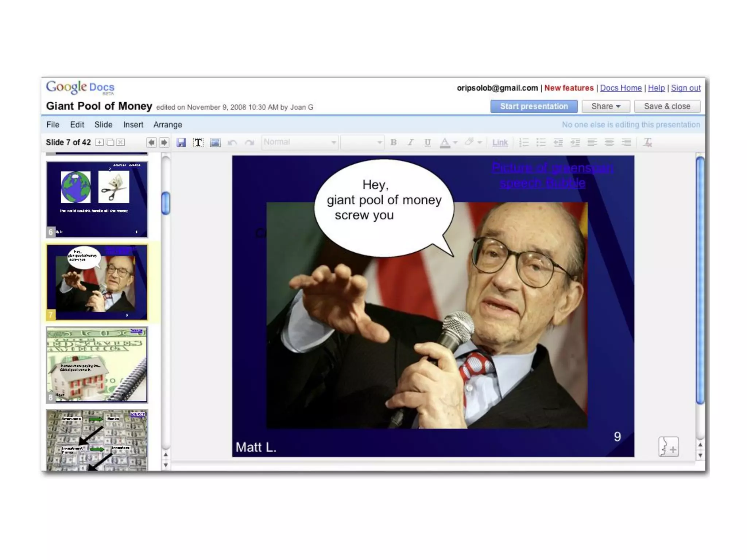747x560 pixels.
Task: Add a new slide with plus icon
Action: [x=99, y=142]
